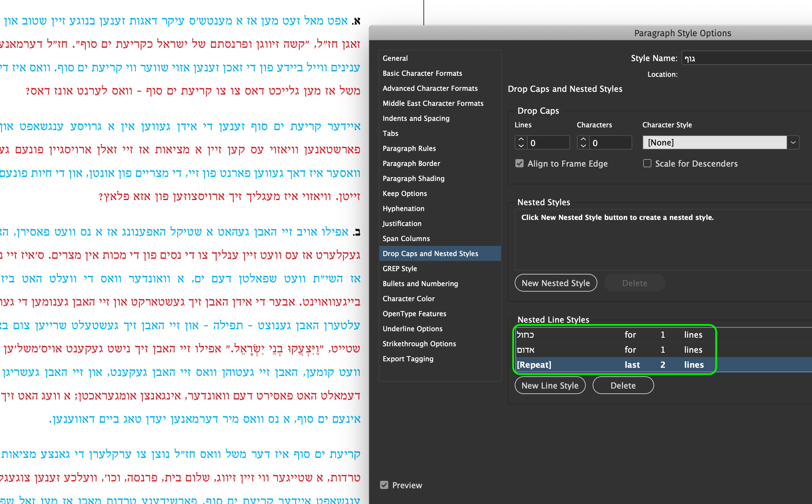Screen dimensions: 812x504
Task: Click Delete under Nested Line Styles
Action: 623,385
